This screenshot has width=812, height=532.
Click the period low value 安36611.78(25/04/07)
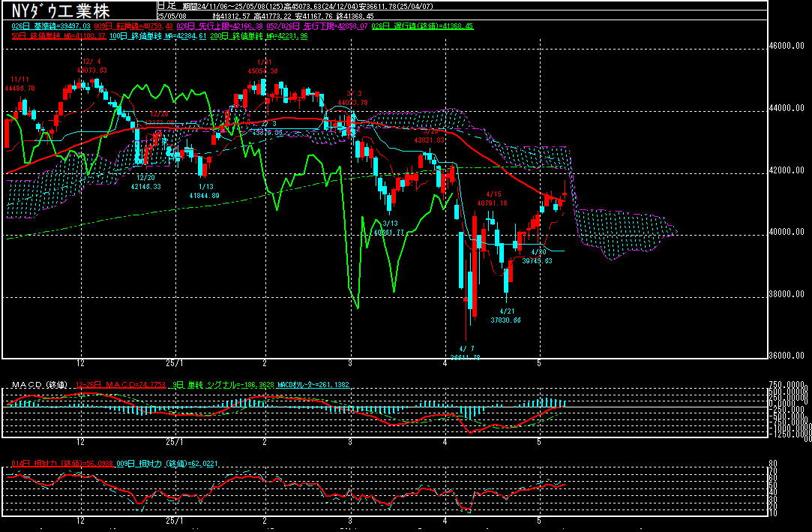[396, 7]
